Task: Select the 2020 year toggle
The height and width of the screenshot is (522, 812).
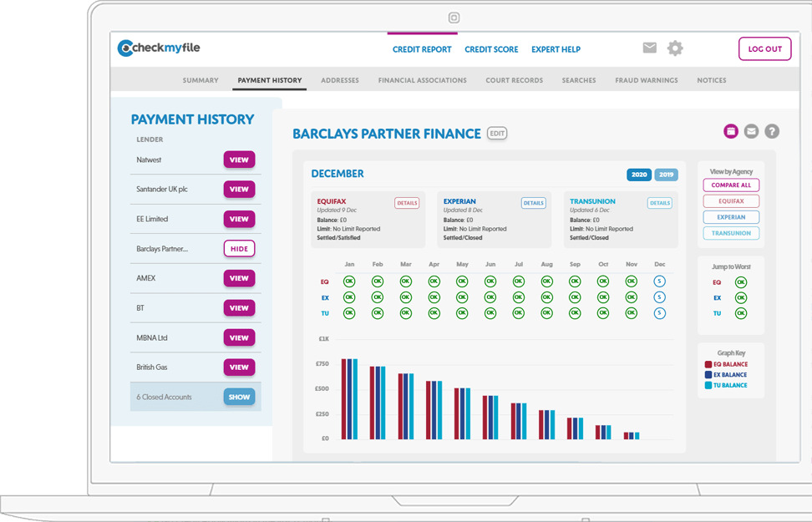Action: tap(639, 175)
